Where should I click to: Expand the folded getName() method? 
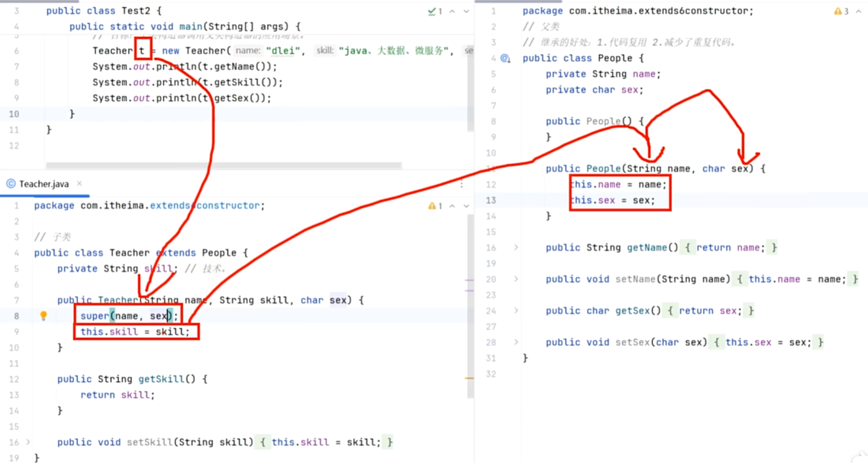(x=516, y=248)
